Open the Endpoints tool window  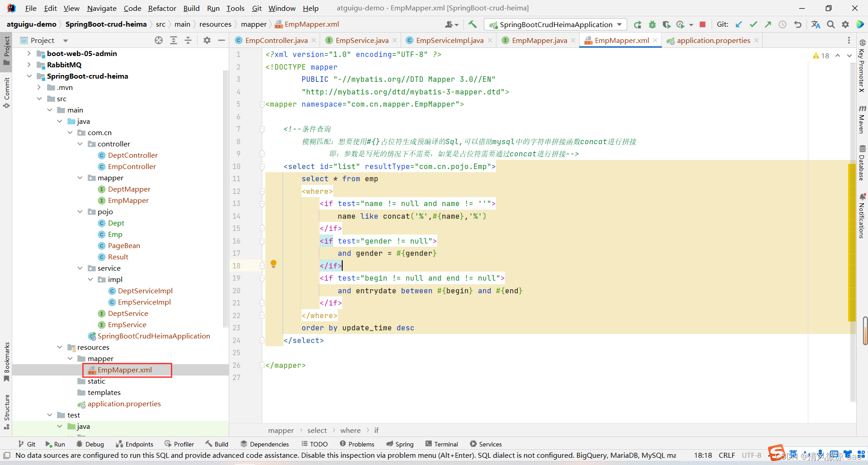pos(135,444)
